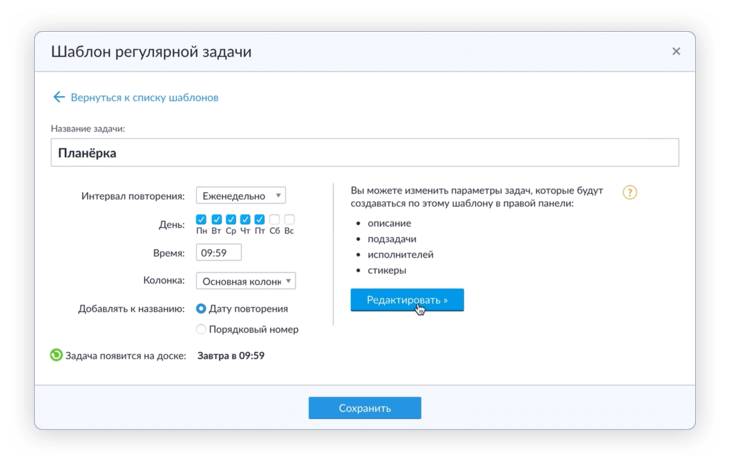Choose the 'Порядковый номер' radio option
729x462 pixels.
[202, 329]
